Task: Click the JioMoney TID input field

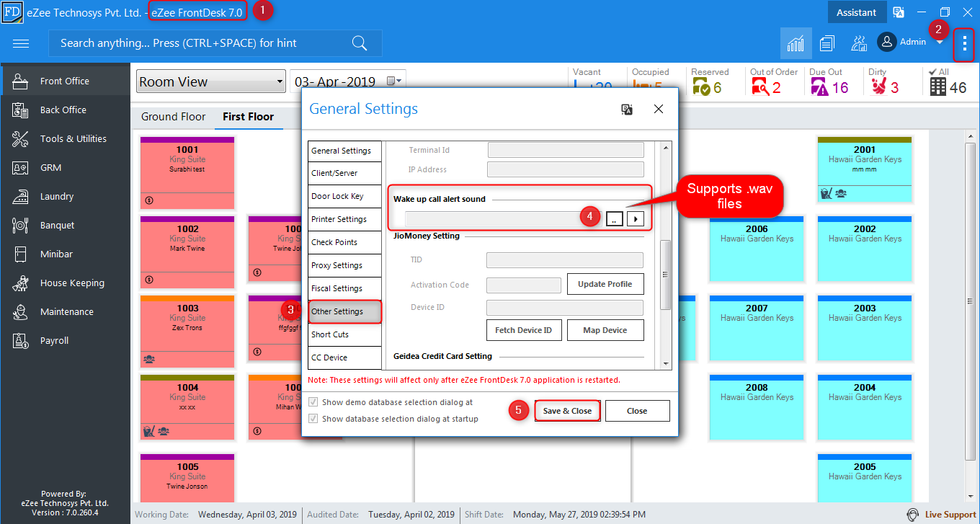Action: pyautogui.click(x=565, y=260)
